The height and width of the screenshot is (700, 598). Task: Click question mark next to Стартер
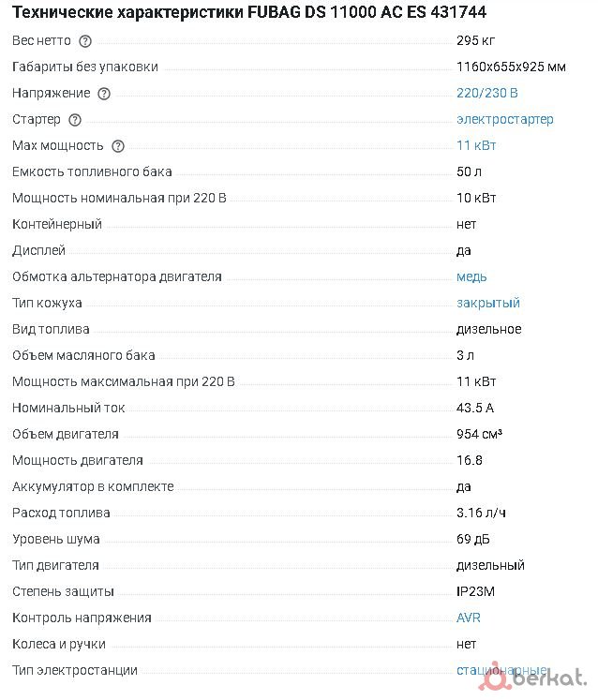(75, 120)
